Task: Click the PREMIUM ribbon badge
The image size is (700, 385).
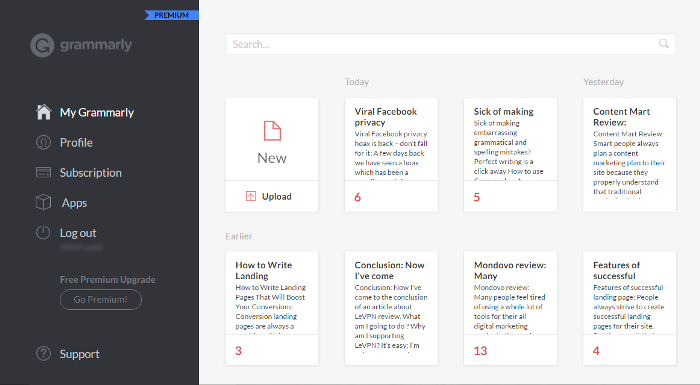Action: [x=171, y=15]
